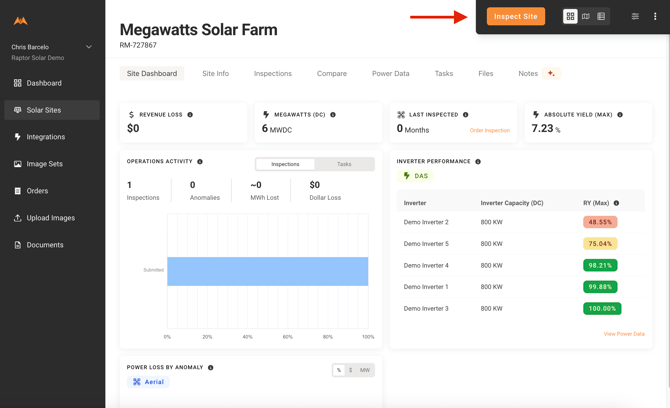
Task: Click the View Power Data link
Action: click(x=624, y=334)
